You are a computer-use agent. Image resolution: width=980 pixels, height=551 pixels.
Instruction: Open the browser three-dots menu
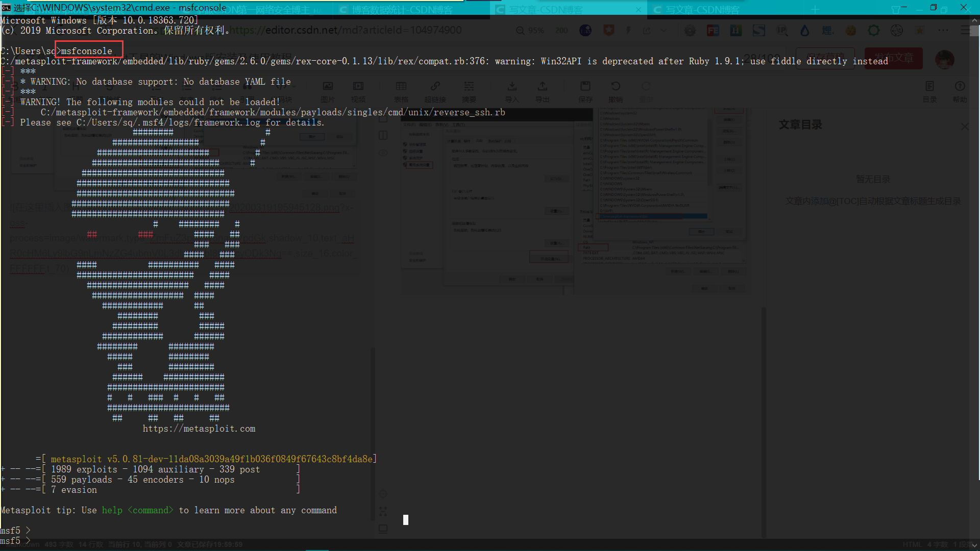943,31
